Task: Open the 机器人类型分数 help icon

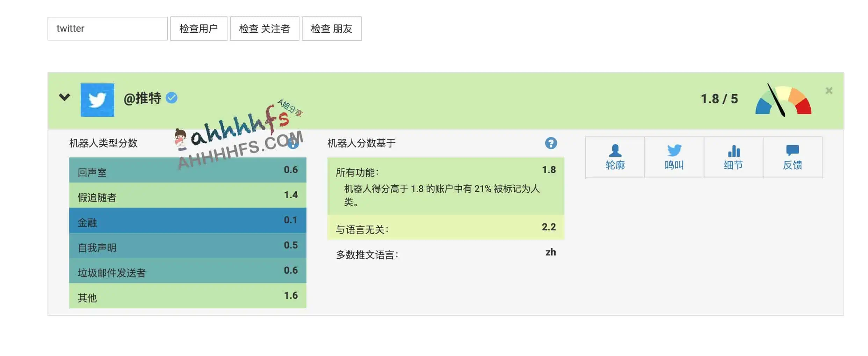Action: click(x=292, y=143)
